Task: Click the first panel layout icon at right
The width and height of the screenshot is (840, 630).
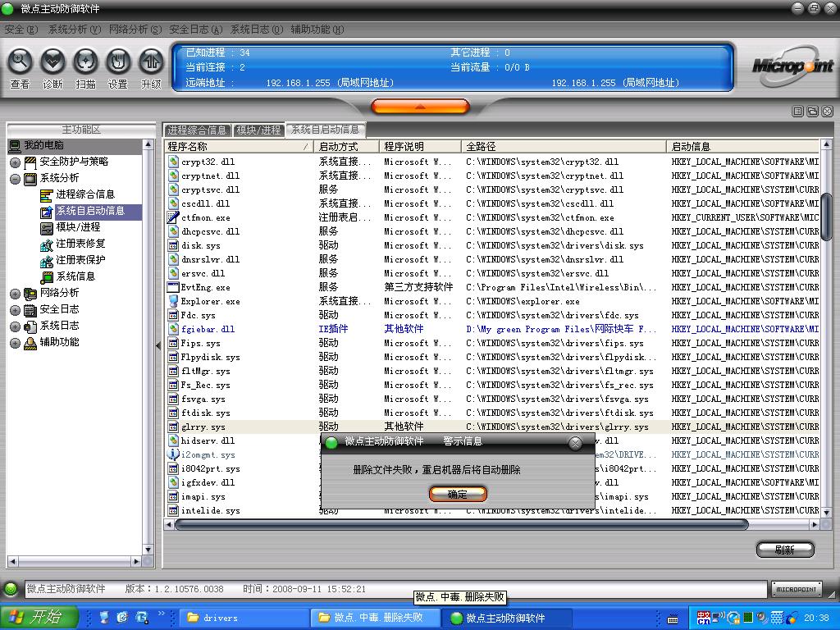Action: click(797, 112)
